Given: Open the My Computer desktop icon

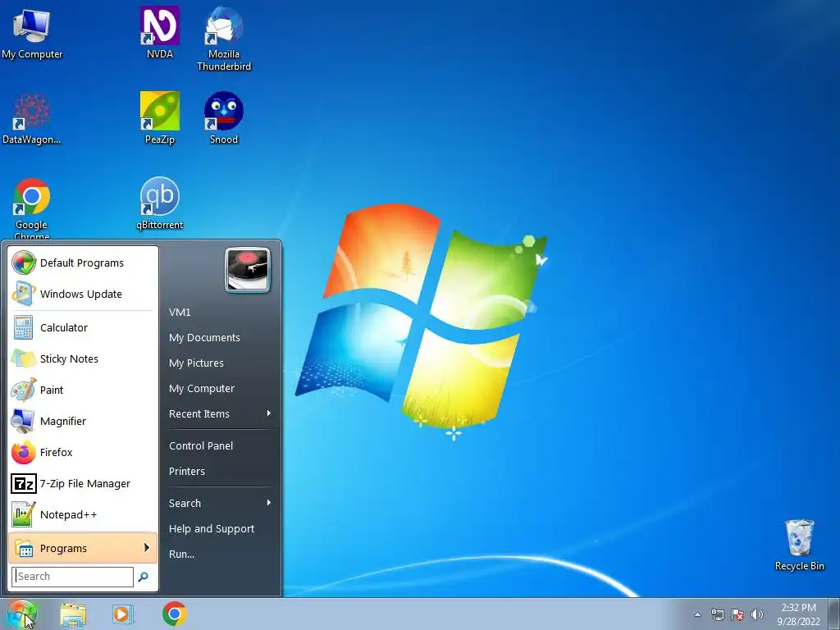Looking at the screenshot, I should pos(32,34).
